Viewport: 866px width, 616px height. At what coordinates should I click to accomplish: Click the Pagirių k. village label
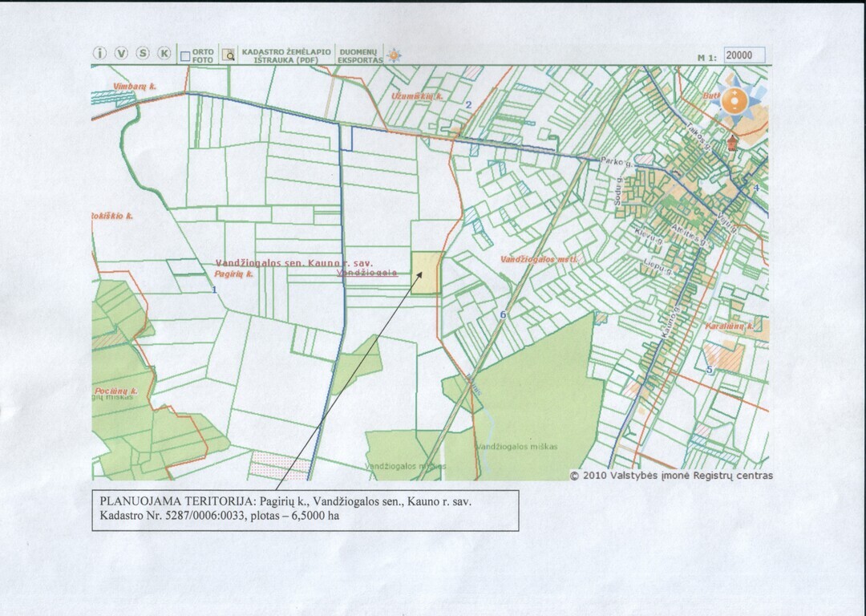pyautogui.click(x=233, y=274)
